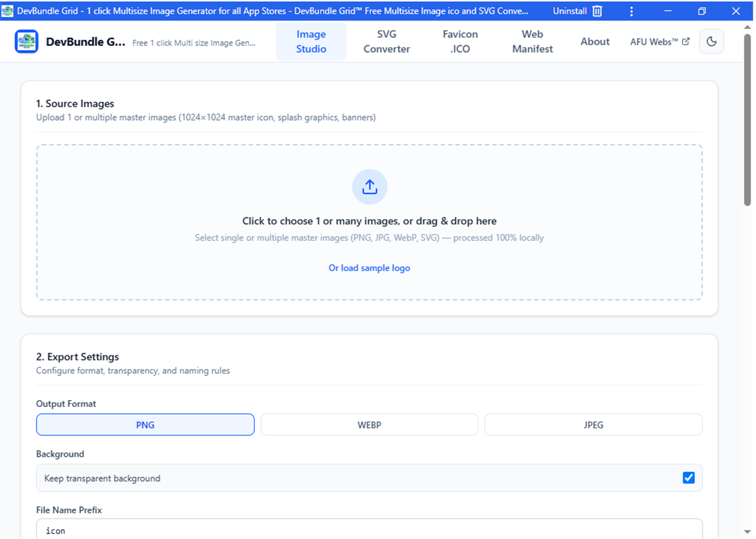
Task: Load the sample logo
Action: pos(369,268)
